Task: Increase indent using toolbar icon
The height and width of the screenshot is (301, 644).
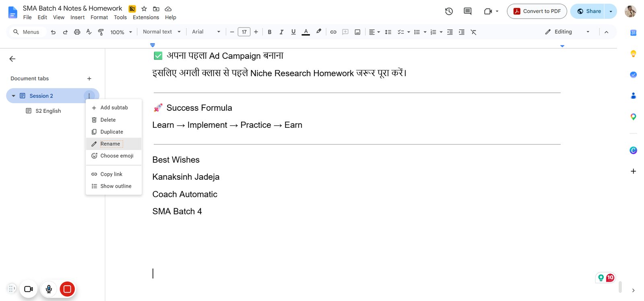Action: tap(462, 32)
